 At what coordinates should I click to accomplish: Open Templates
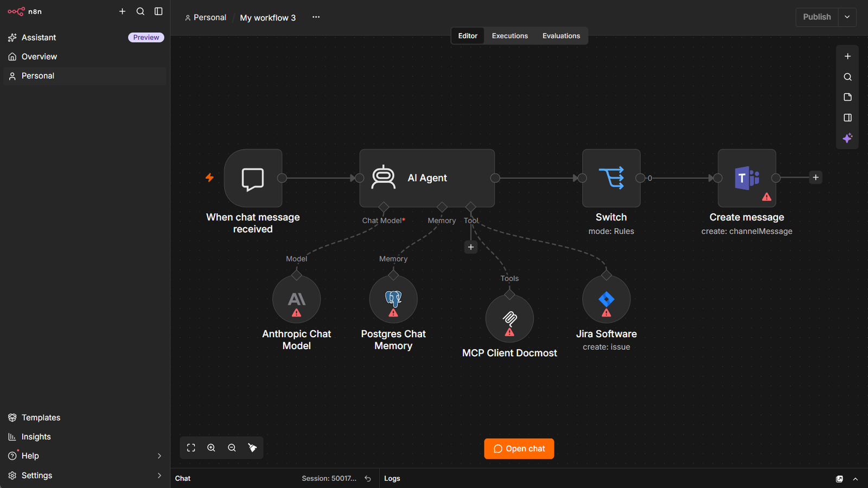(85, 418)
